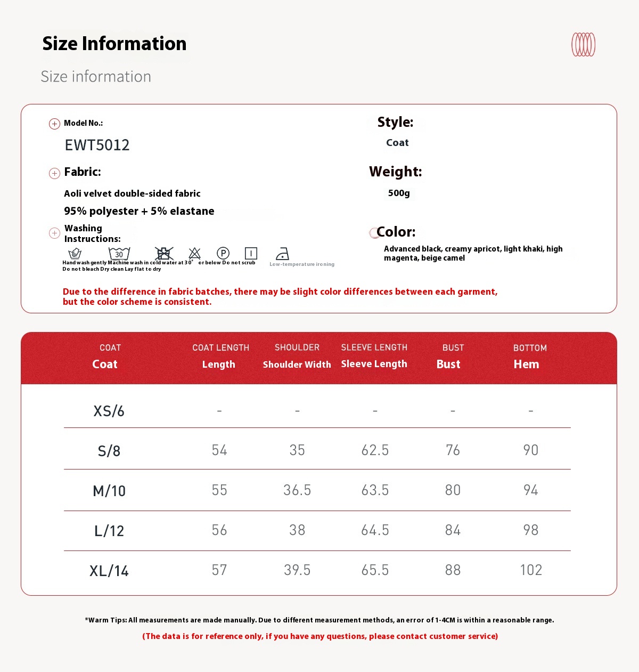
Task: Click the red coil logo at top right
Action: [583, 45]
